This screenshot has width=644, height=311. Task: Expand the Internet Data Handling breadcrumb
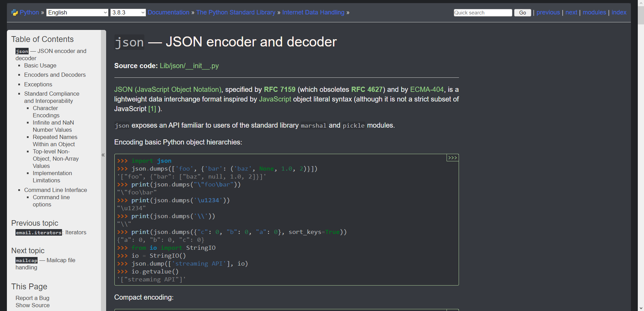click(313, 12)
